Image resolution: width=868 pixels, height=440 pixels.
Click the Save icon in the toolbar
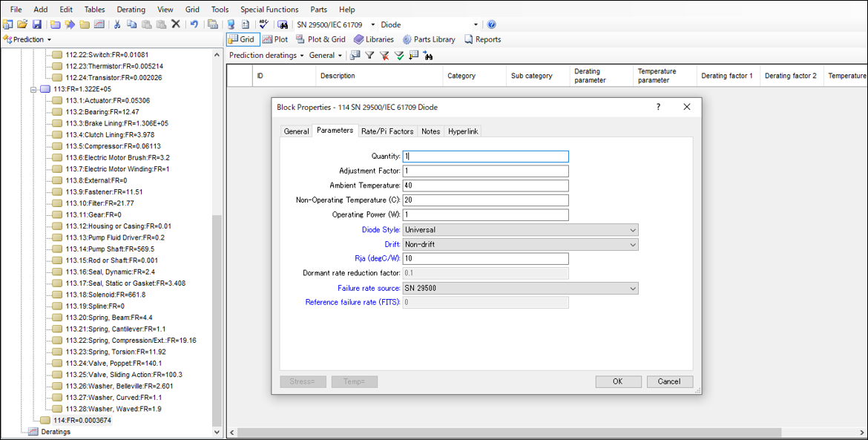36,24
